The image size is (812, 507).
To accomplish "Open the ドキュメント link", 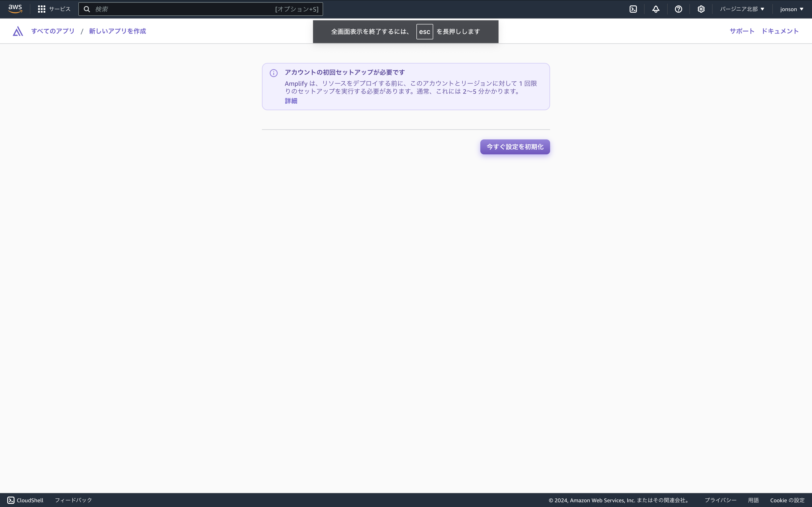I will coord(780,31).
